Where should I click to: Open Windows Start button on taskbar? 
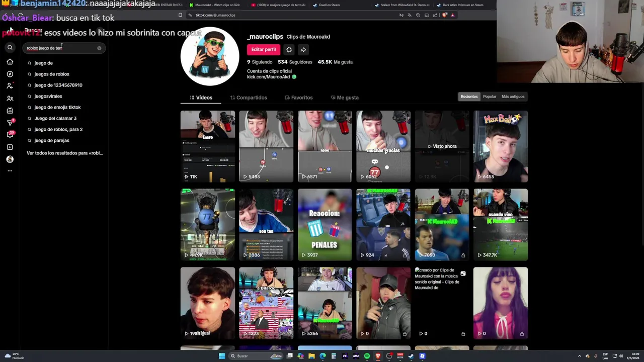[x=222, y=356]
